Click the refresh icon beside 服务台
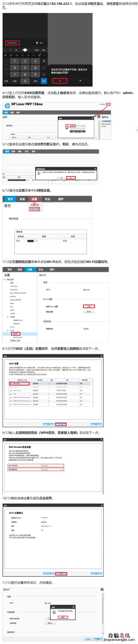138x644 pixels. tap(99, 117)
